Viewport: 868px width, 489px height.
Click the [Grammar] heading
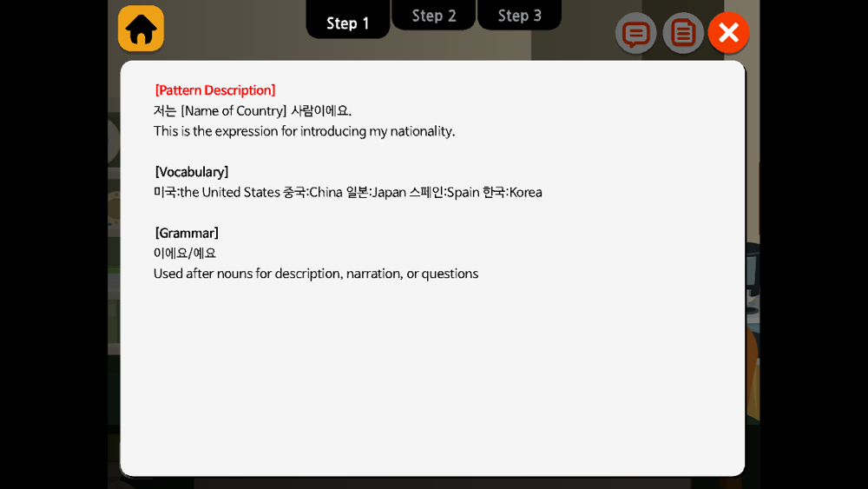pos(187,233)
